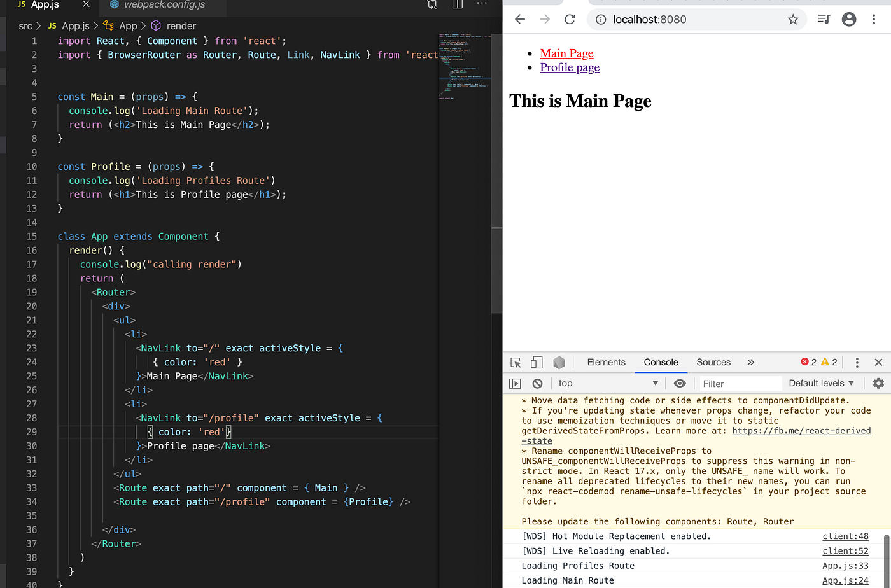Toggle the device emulation toolbar
Image resolution: width=891 pixels, height=588 pixels.
[x=537, y=362]
